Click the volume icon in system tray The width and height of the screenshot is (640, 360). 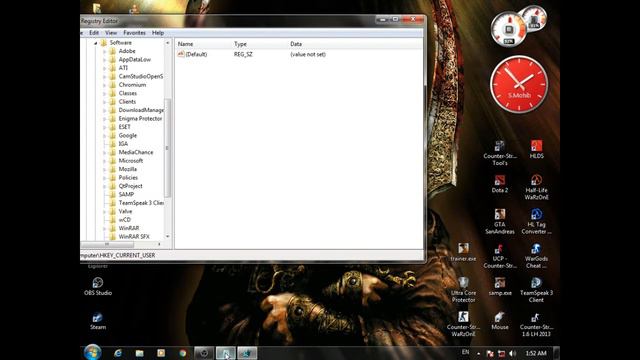point(513,353)
